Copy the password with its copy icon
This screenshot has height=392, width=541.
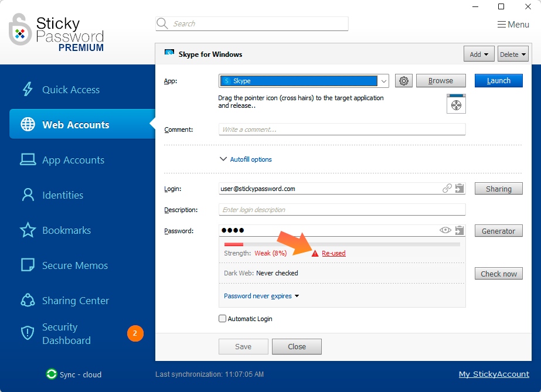(459, 230)
